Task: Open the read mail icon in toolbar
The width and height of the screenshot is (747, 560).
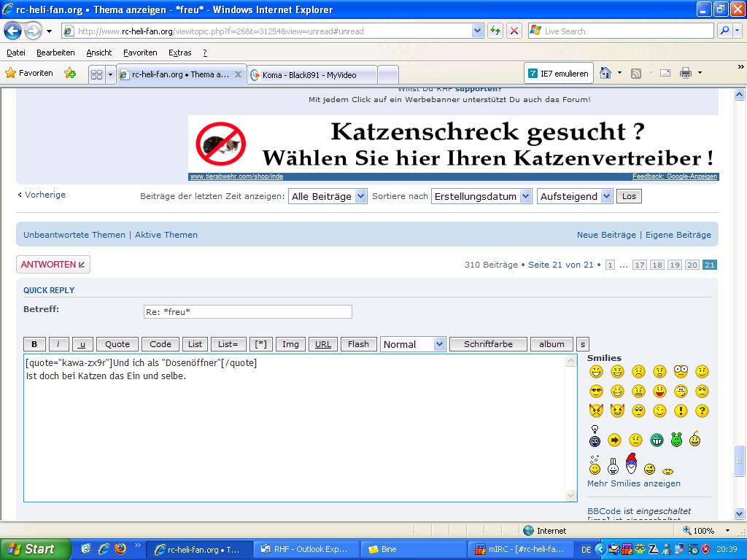Action: tap(665, 73)
